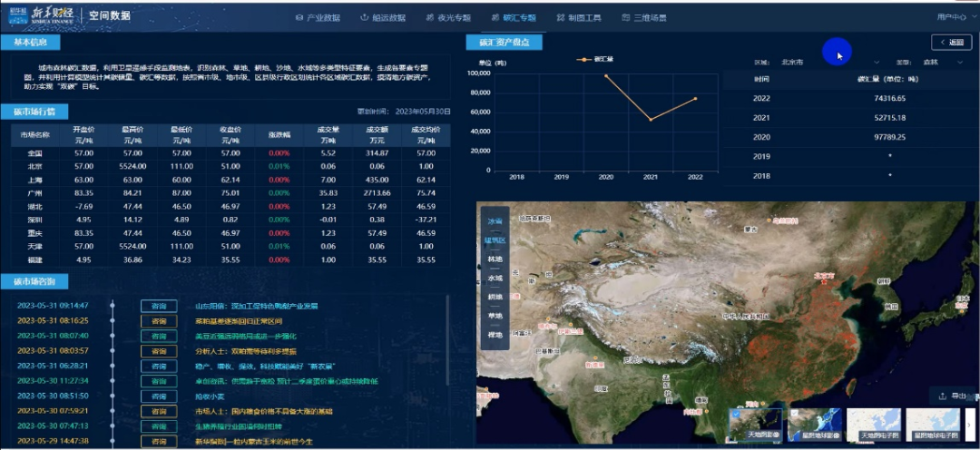
Task: Open the 类型 森林 dropdown
Action: pyautogui.click(x=943, y=62)
